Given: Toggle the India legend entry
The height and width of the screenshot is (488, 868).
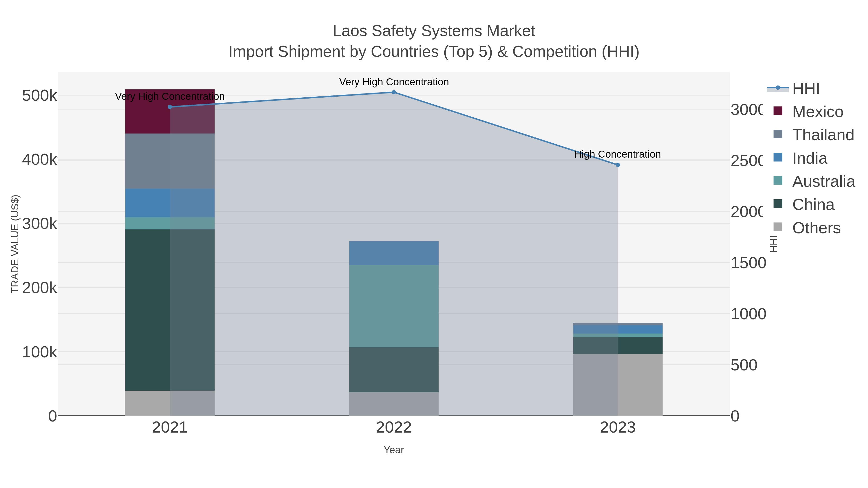Looking at the screenshot, I should 800,158.
